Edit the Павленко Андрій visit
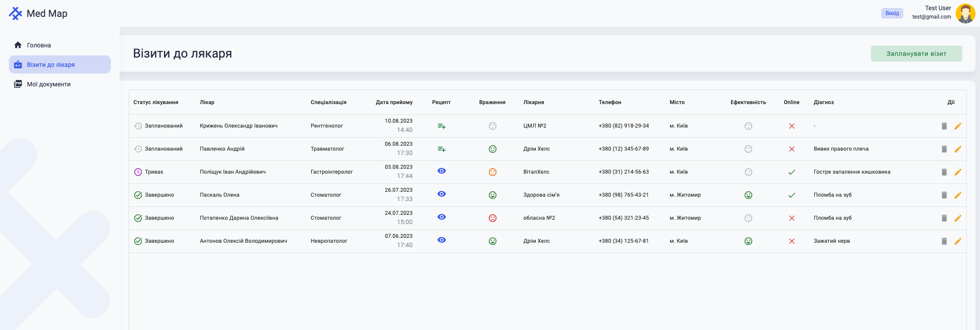 [958, 149]
